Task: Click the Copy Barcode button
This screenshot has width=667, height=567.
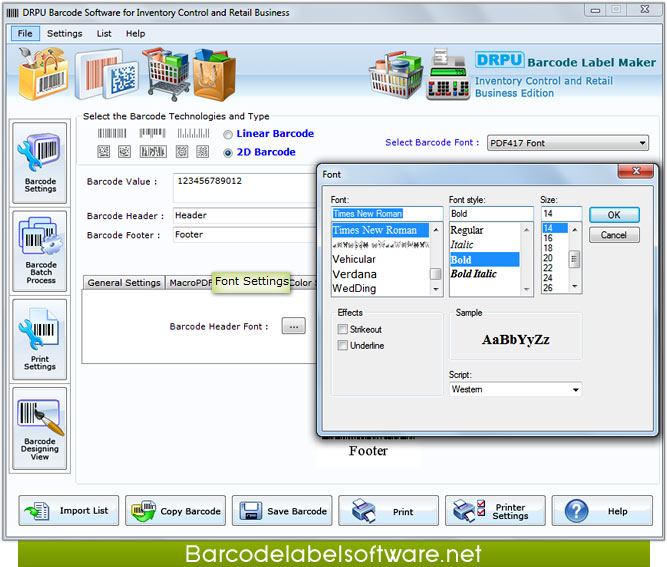Action: click(175, 510)
